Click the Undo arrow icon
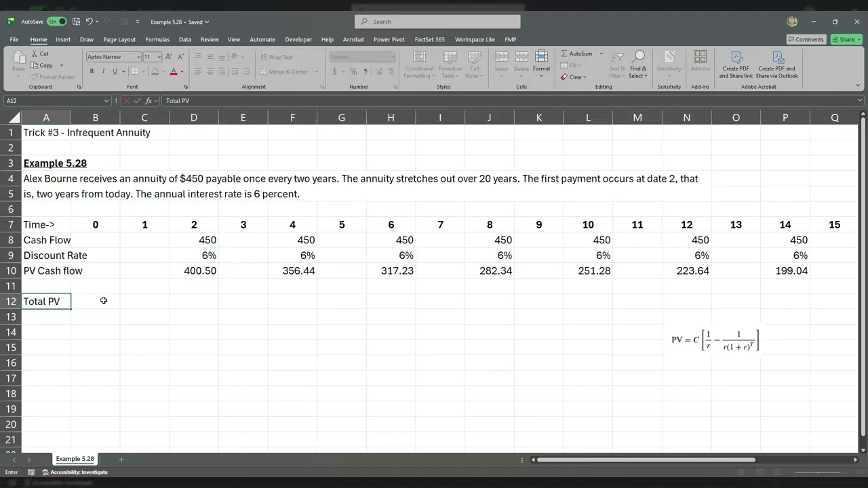The image size is (868, 488). coord(89,22)
